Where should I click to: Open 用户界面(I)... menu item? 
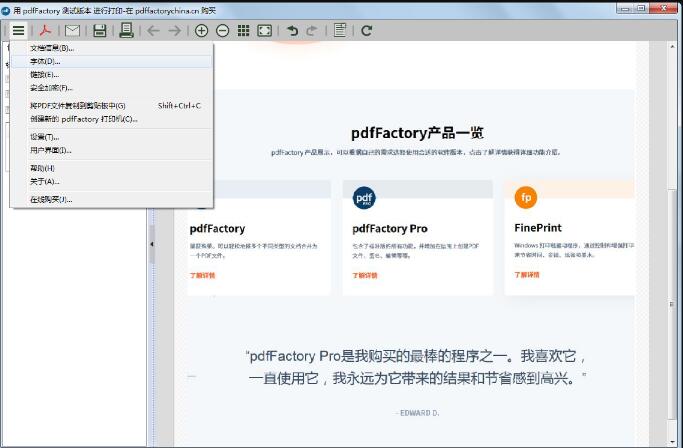point(112,150)
